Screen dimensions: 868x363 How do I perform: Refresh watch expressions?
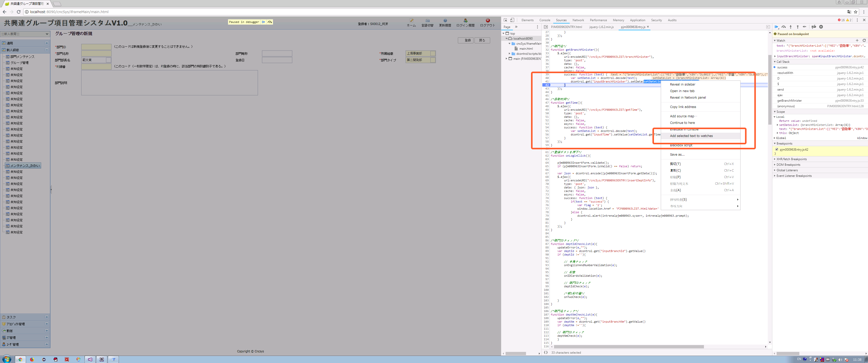click(x=864, y=40)
